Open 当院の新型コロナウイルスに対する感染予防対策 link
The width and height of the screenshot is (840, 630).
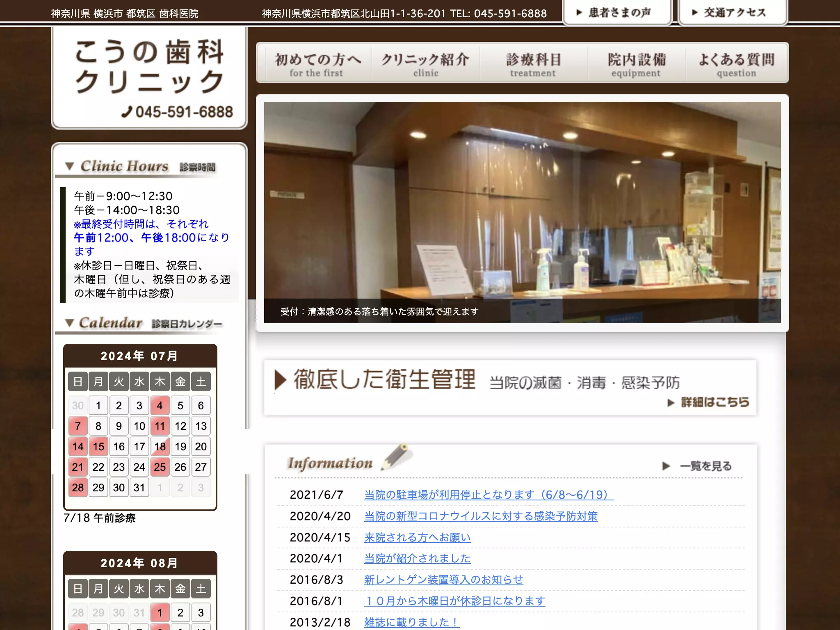pyautogui.click(x=481, y=516)
